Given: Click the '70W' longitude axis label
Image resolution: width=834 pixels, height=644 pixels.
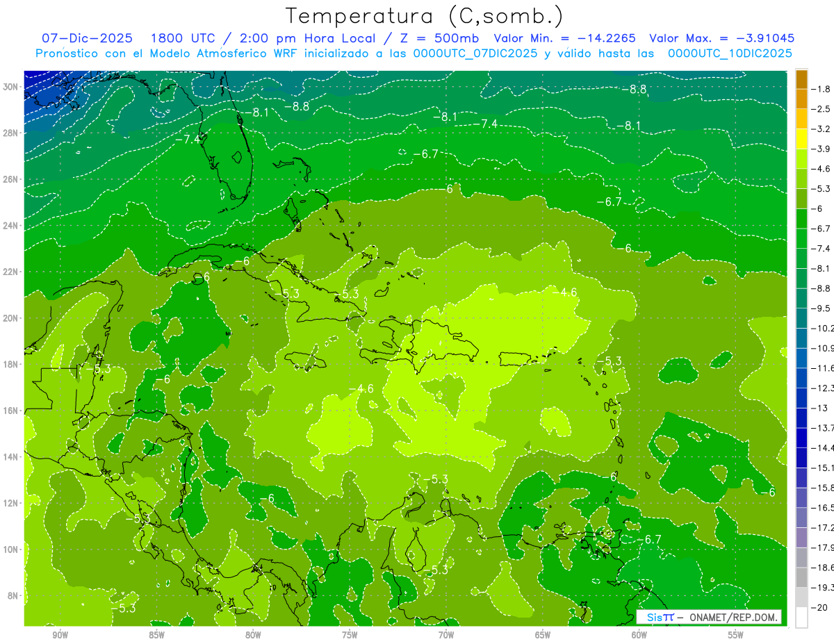Looking at the screenshot, I should tap(446, 635).
